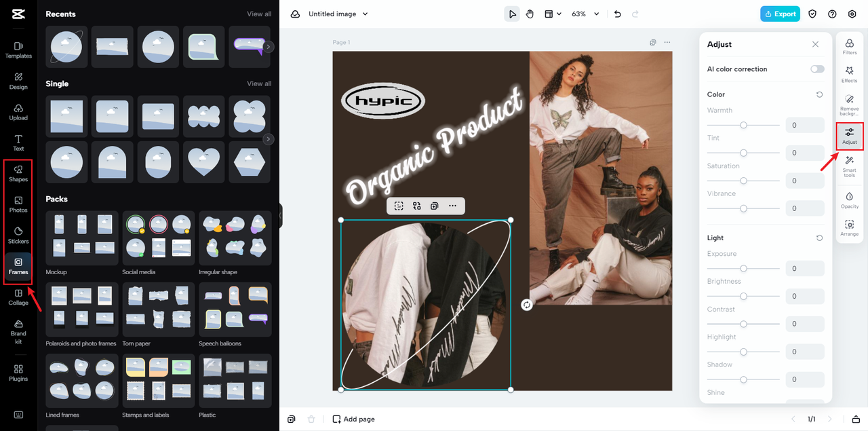Image resolution: width=868 pixels, height=431 pixels.
Task: Select the hand pan tool
Action: 530,14
